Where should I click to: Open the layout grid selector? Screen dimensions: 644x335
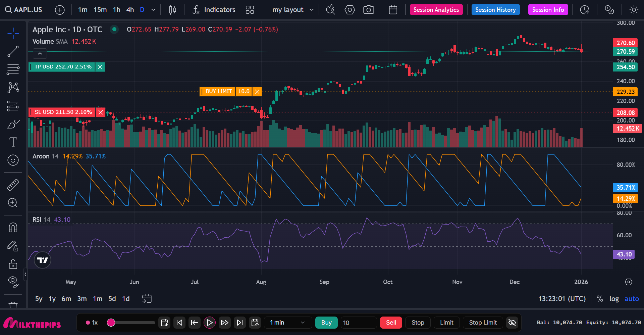click(250, 10)
